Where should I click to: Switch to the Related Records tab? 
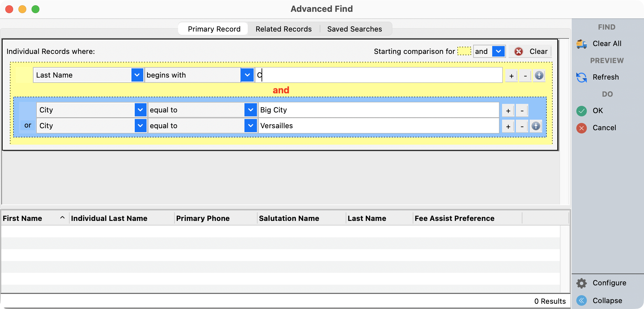(x=284, y=29)
